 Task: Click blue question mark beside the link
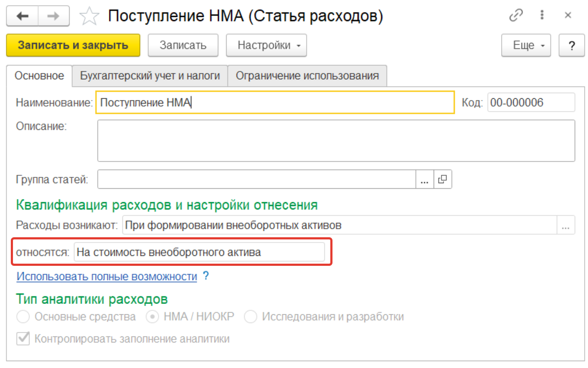206,276
